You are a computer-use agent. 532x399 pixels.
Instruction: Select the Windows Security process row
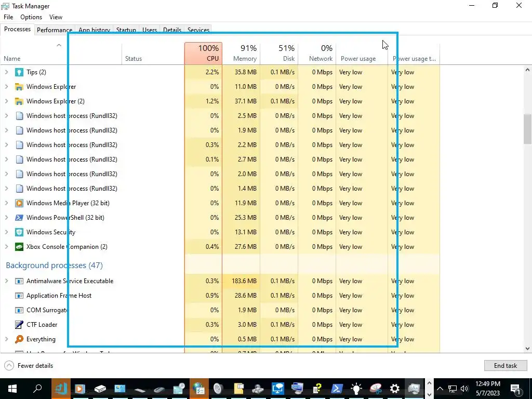(220, 232)
